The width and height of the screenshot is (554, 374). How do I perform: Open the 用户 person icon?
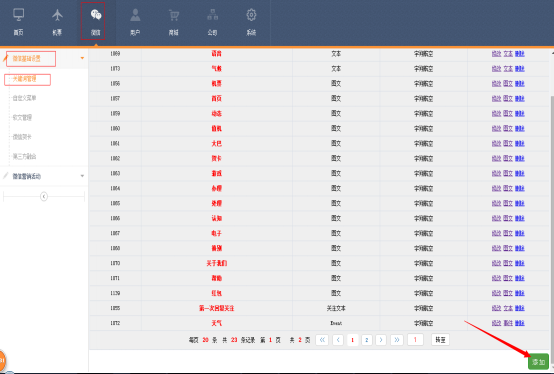pyautogui.click(x=135, y=15)
